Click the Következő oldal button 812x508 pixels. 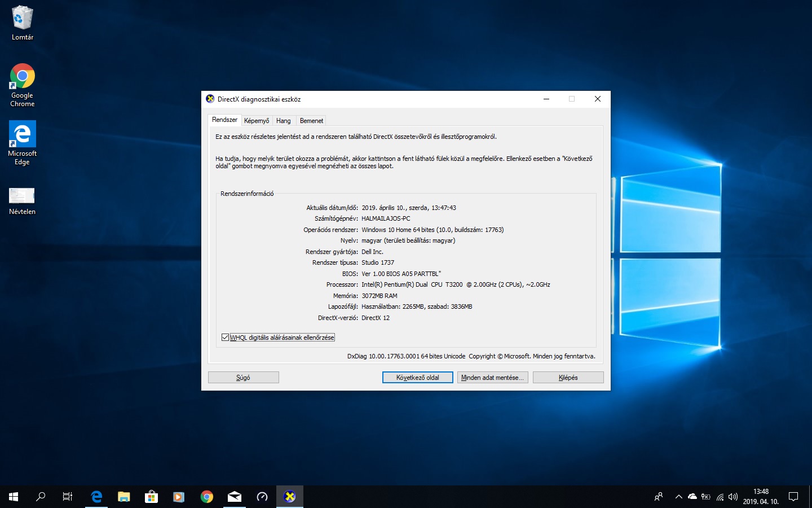tap(418, 378)
